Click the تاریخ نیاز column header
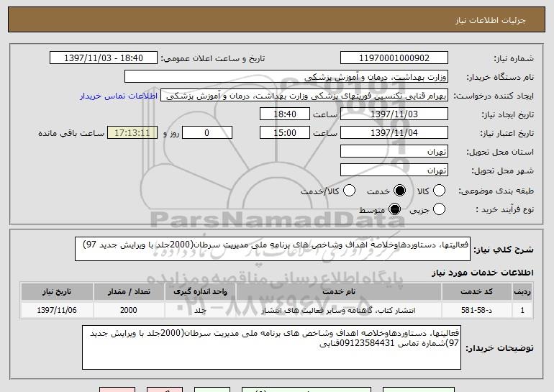This screenshot has width=554, height=392. tap(57, 292)
